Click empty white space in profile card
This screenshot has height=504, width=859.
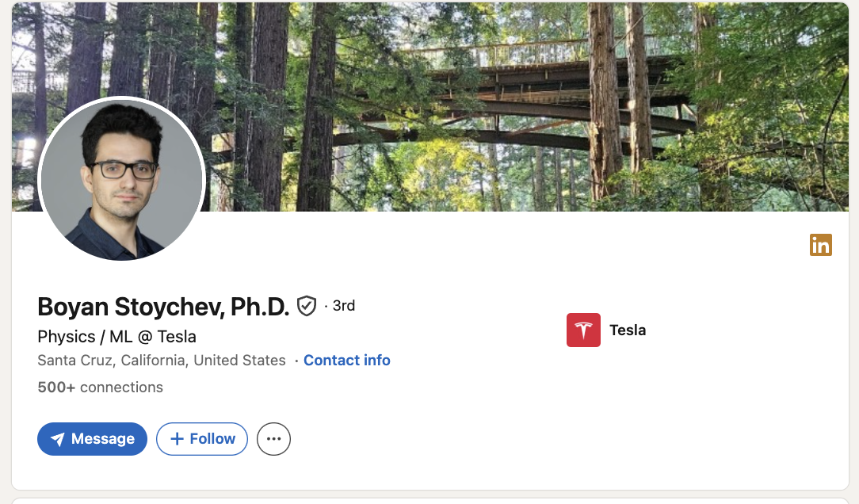pyautogui.click(x=555, y=428)
